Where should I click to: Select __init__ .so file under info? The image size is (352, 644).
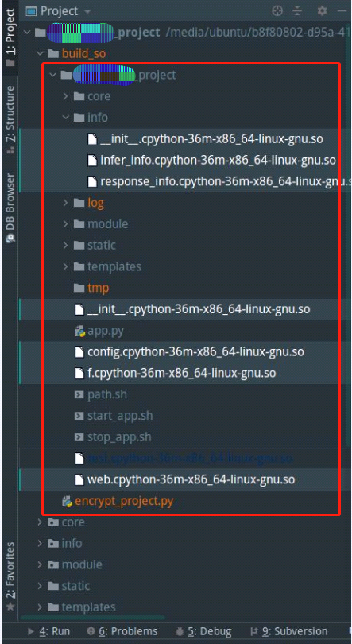(x=211, y=139)
